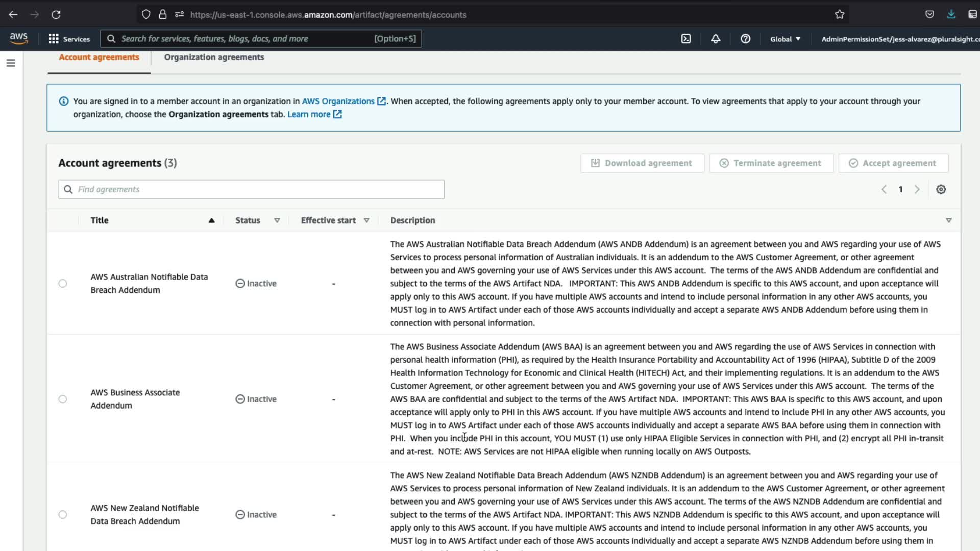Click the Accept agreement button
This screenshot has width=980, height=551.
pyautogui.click(x=893, y=163)
